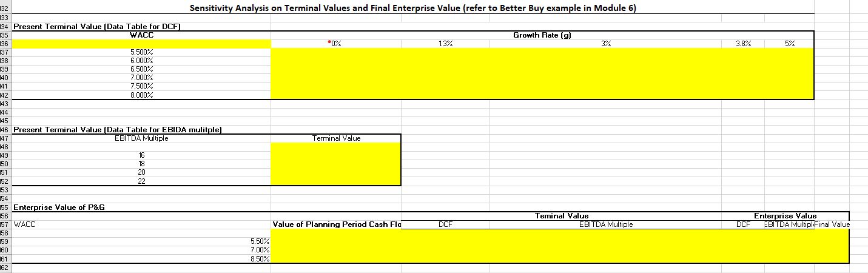This screenshot has width=868, height=273.
Task: Select yellow cell under the WACC header
Action: pos(141,44)
